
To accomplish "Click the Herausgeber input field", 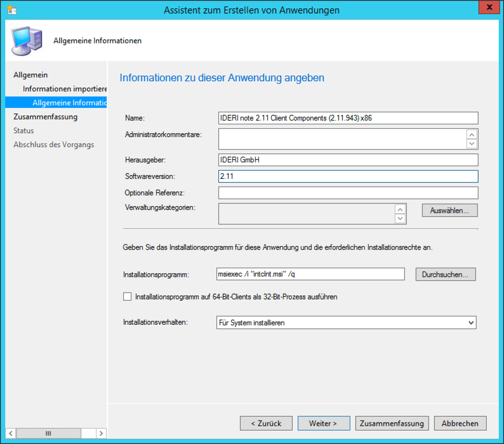I will click(x=348, y=160).
